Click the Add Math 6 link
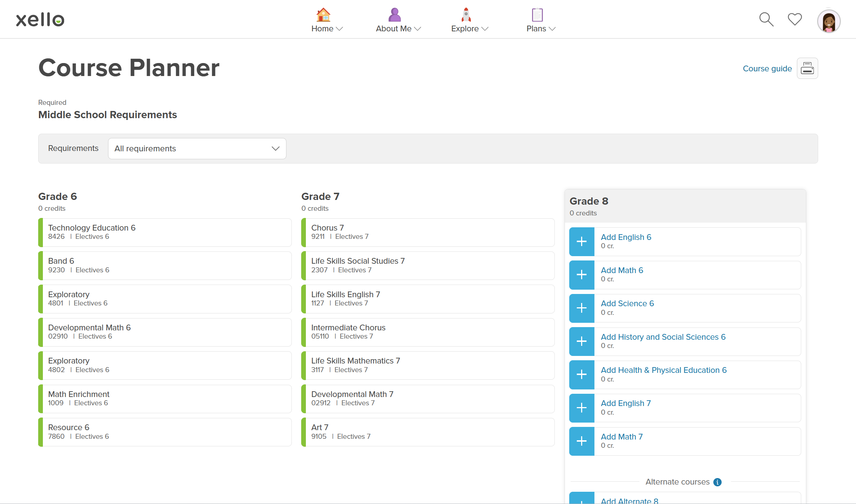Image resolution: width=856 pixels, height=504 pixels. pyautogui.click(x=621, y=270)
